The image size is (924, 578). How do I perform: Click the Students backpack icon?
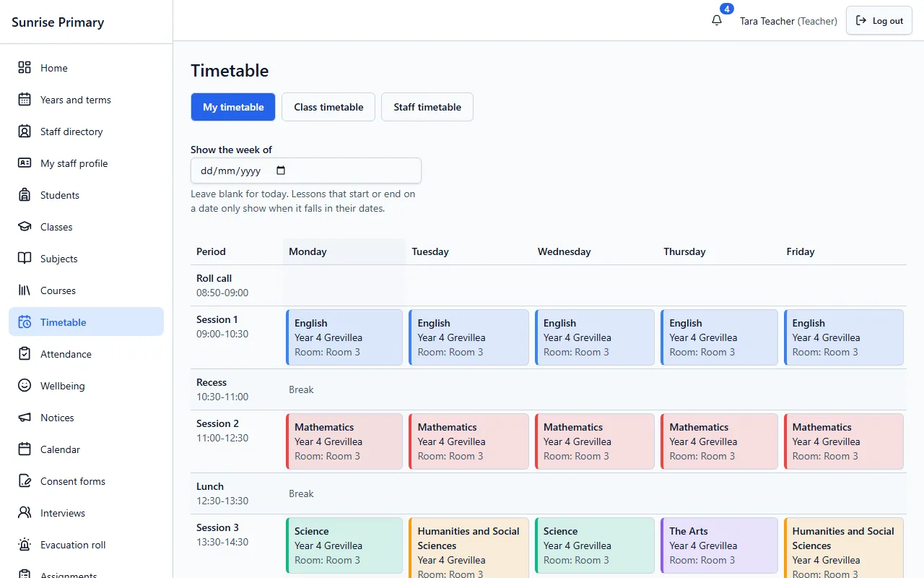[25, 195]
